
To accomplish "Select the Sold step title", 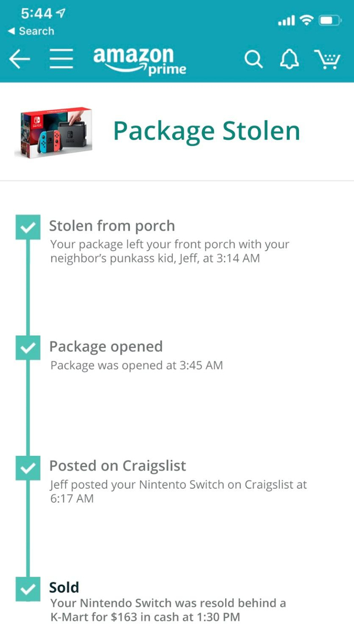I will (64, 587).
